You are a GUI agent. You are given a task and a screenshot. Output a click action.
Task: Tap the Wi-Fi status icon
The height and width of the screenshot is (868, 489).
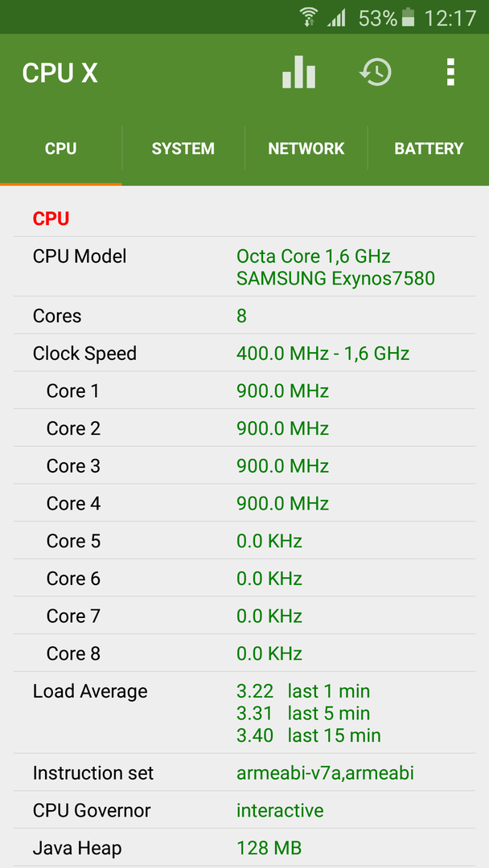click(x=309, y=18)
